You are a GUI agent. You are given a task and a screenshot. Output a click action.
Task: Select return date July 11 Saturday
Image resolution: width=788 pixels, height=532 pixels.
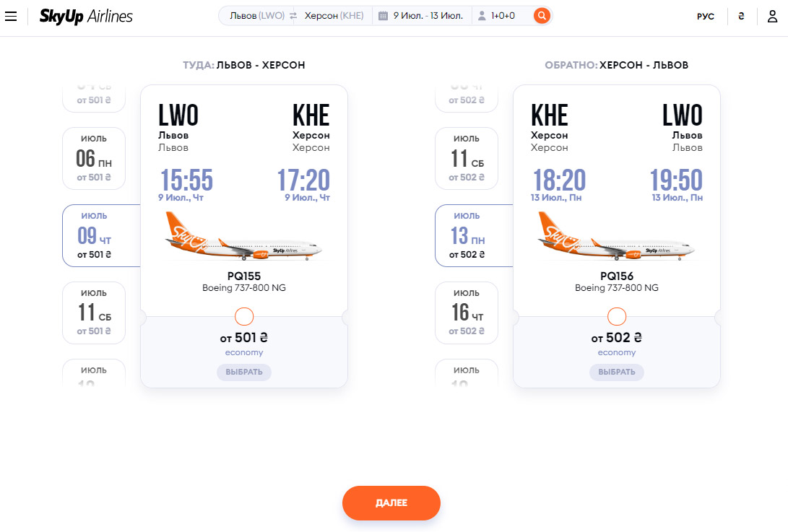tap(467, 158)
